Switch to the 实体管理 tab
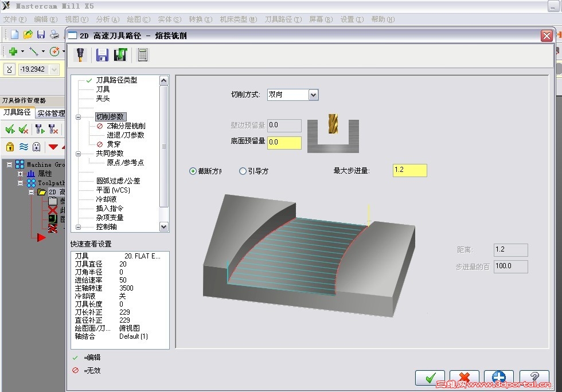Screen dimensions: 562x392 click(50, 113)
